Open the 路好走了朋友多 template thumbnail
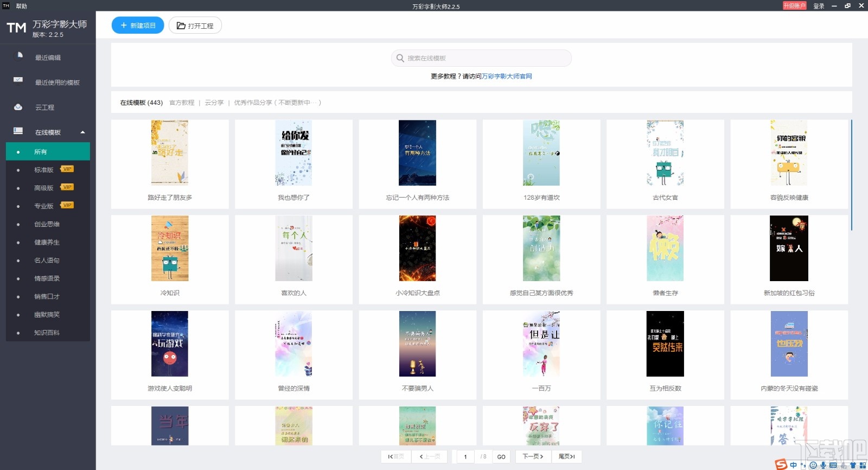868x470 pixels. click(170, 153)
